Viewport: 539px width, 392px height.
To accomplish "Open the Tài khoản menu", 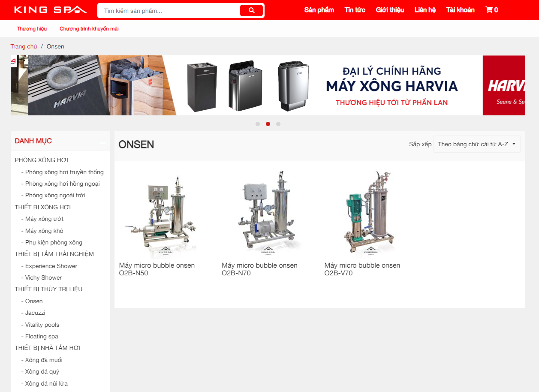I will click(460, 10).
